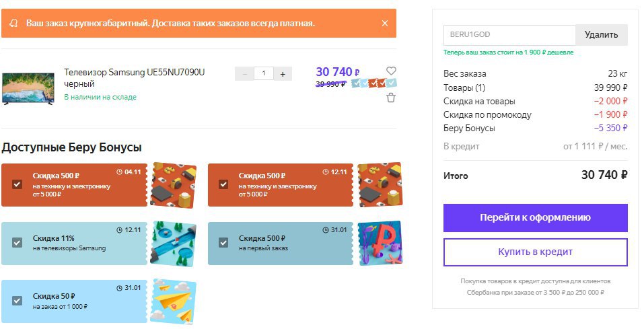Click electronics illustration next to the 04.11 coupon
The image size is (644, 329).
click(x=173, y=185)
